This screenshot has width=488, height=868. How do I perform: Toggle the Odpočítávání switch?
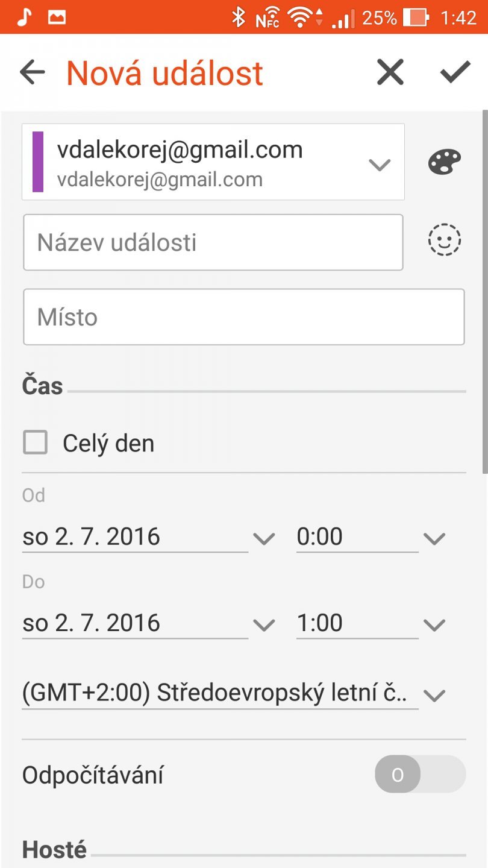[420, 774]
